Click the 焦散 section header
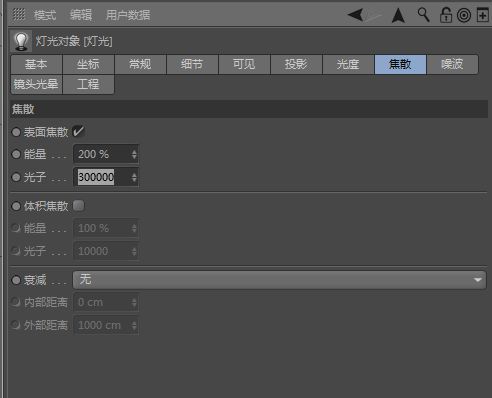This screenshot has width=492, height=398. click(249, 109)
